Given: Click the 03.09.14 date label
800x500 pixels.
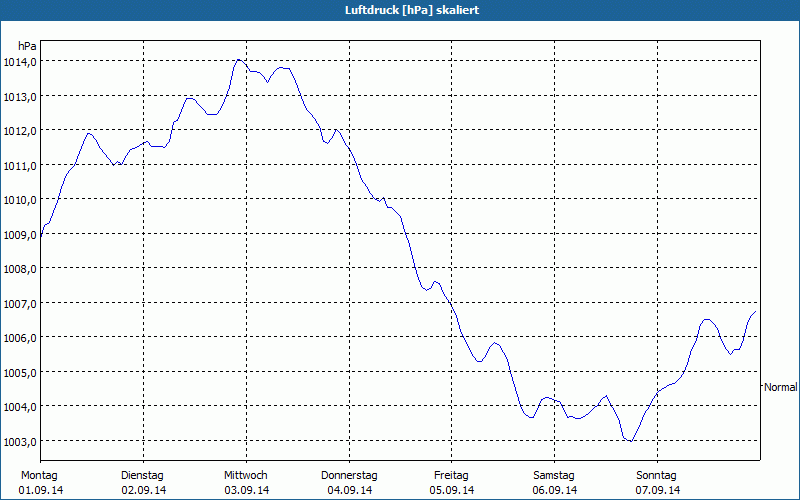Looking at the screenshot, I should [247, 490].
